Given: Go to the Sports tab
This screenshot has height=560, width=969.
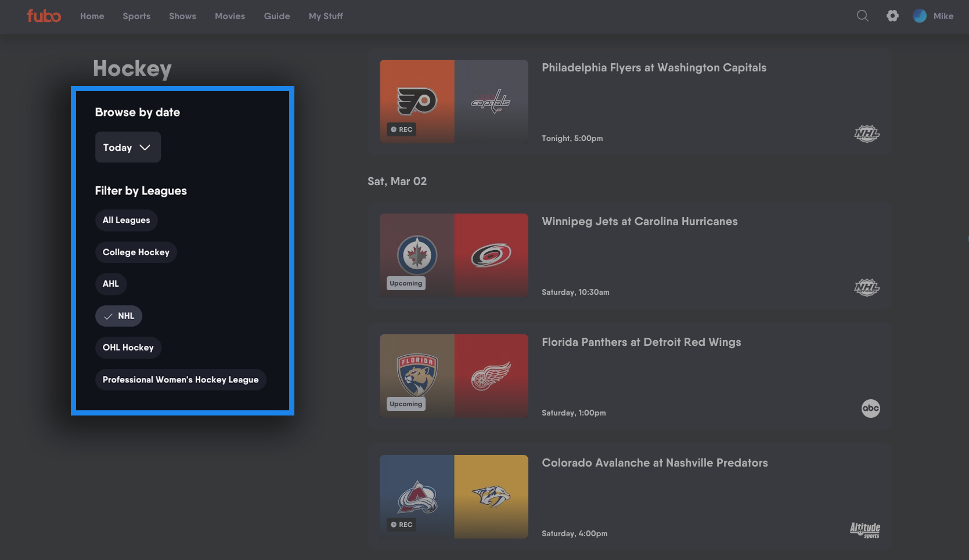Looking at the screenshot, I should [x=136, y=16].
